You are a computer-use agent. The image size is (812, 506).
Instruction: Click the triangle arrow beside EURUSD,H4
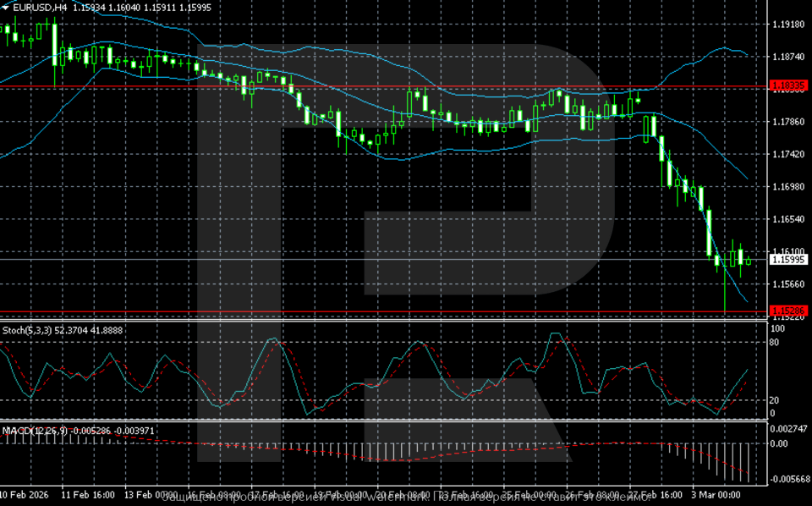(x=6, y=8)
